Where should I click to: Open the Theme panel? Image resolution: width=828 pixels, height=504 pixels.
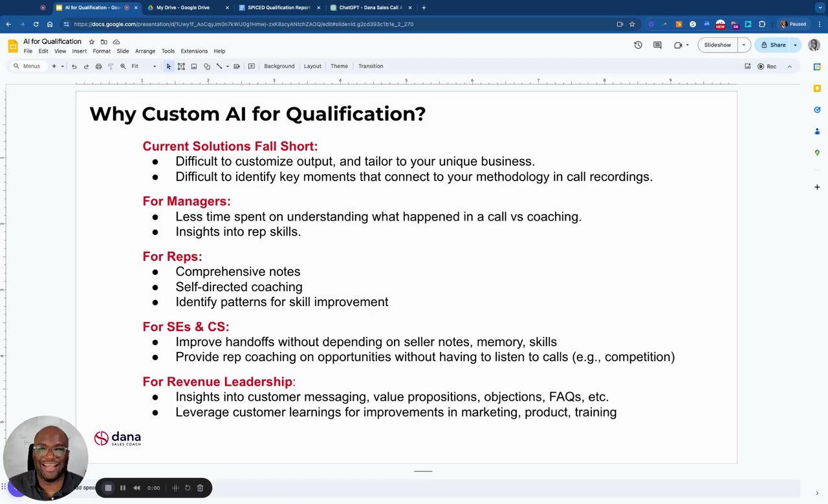tap(339, 66)
